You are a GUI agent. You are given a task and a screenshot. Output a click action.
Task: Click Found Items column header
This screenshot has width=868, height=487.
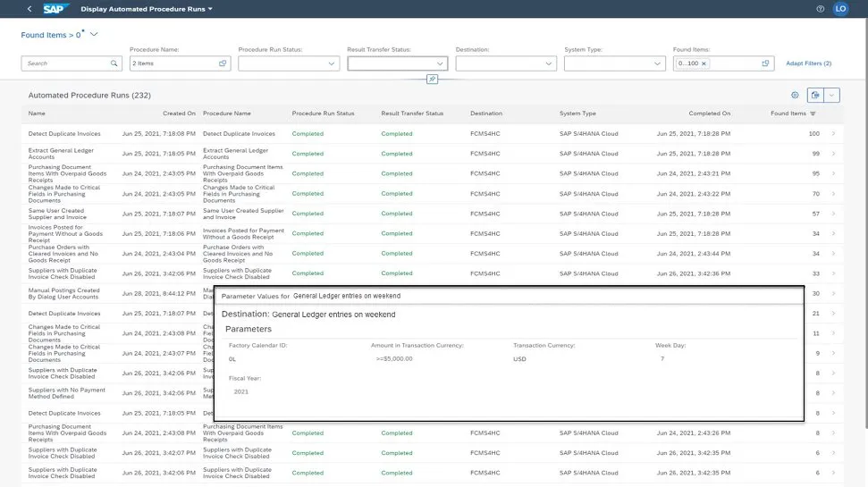(x=789, y=113)
